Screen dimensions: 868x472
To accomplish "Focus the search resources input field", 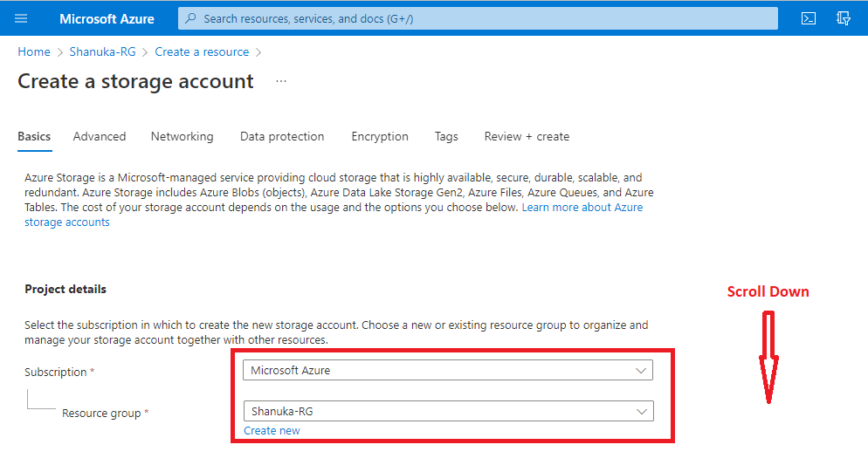I will (x=480, y=18).
